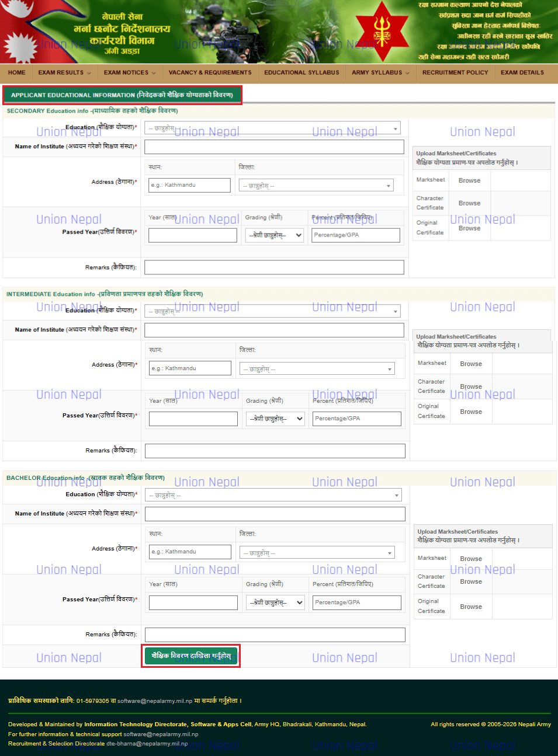Image resolution: width=558 pixels, height=756 pixels.
Task: Expand the ARMY SYLLABUS menu
Action: point(380,73)
